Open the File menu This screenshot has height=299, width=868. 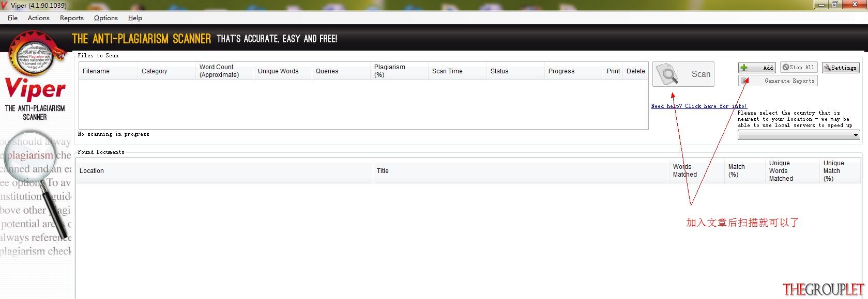[x=12, y=18]
